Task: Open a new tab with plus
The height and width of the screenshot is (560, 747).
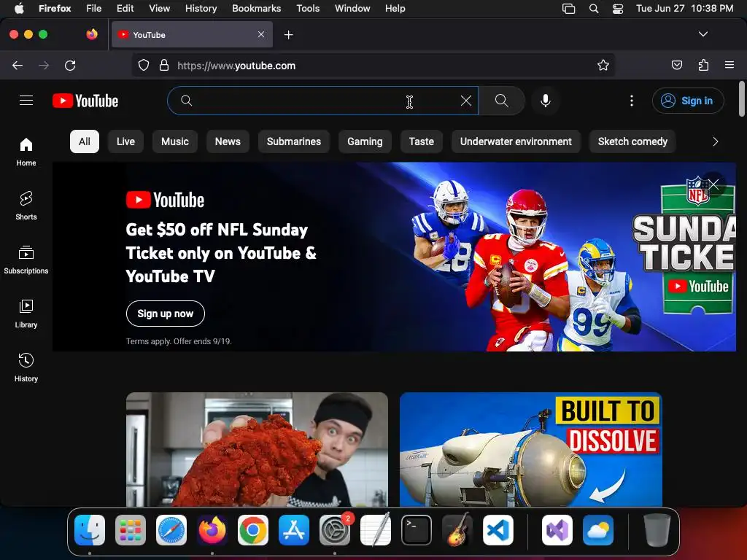Action: coord(288,35)
